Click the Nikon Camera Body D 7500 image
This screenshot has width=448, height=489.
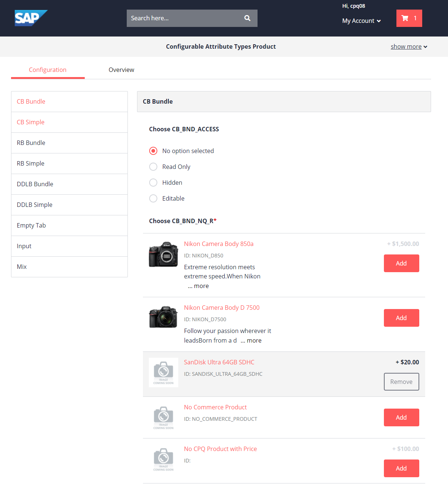coord(163,316)
